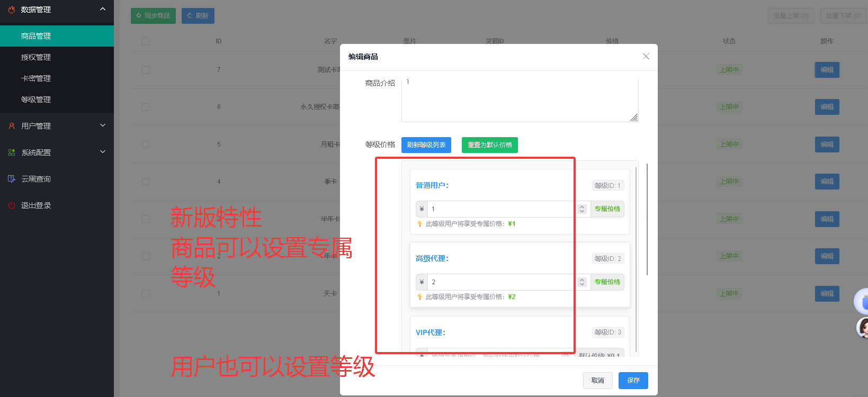Click the 商品介绍 textarea resize handle
The height and width of the screenshot is (397, 868).
click(634, 118)
